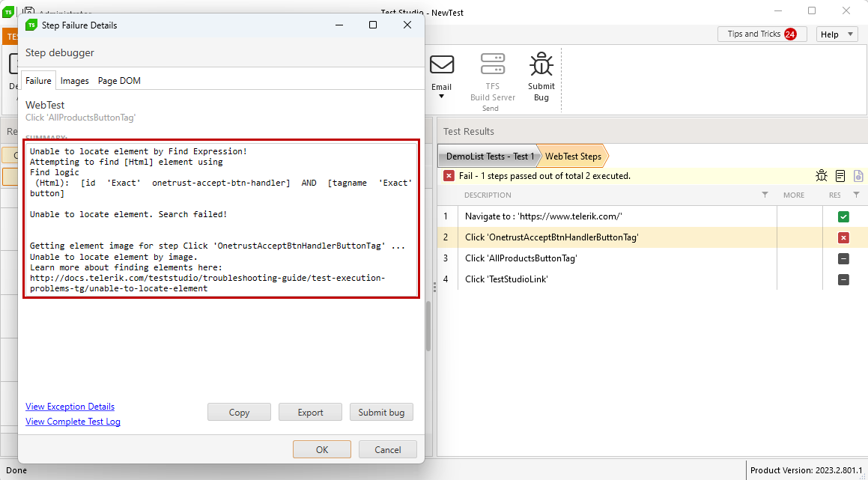The width and height of the screenshot is (868, 480).
Task: Click the MORE column header
Action: 794,195
